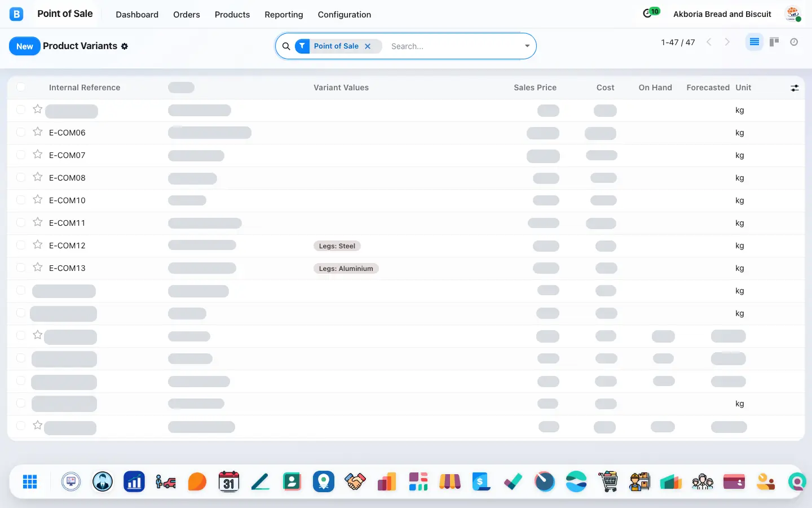Open the Reporting menu
Image resolution: width=812 pixels, height=508 pixels.
(284, 15)
